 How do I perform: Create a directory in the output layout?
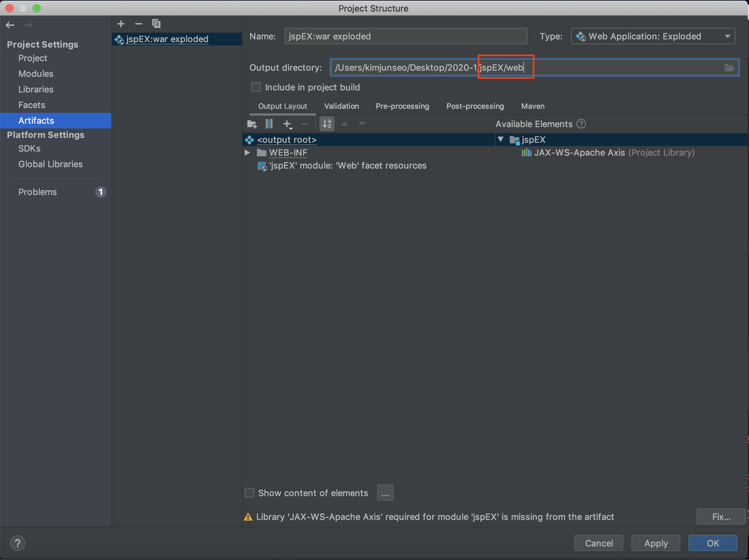[x=252, y=124]
